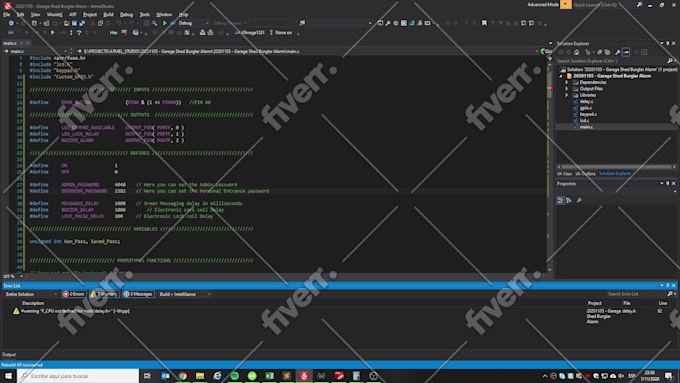The image size is (680, 383).
Task: Click the Find in Files magnifier icon
Action: 154,23
